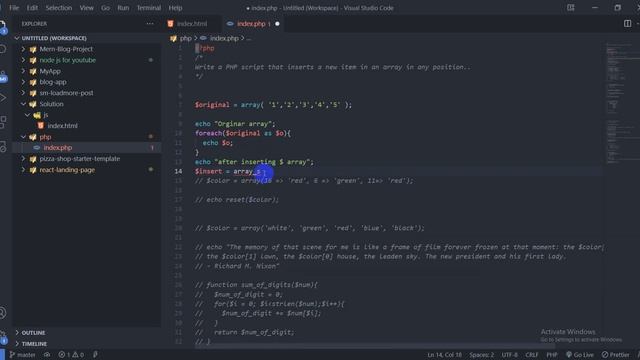Click the PHP language mode selector
640x360 pixels.
[552, 355]
